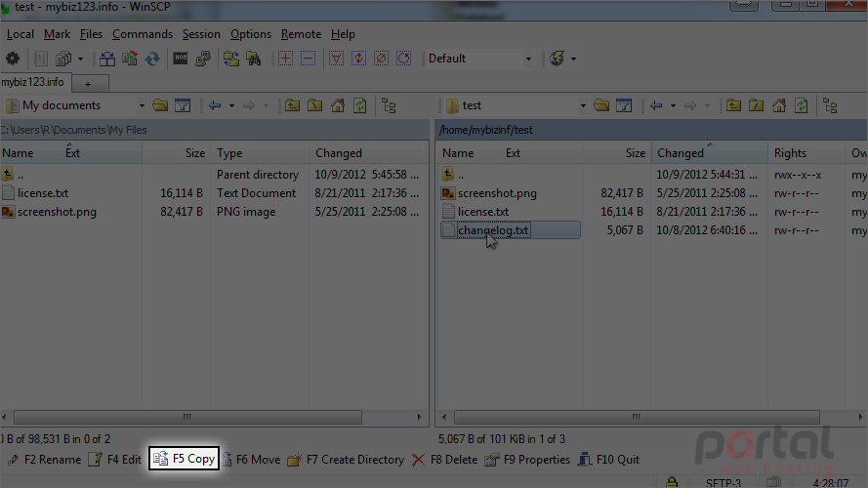This screenshot has height=488, width=868.
Task: Open remote directory browse folder icon
Action: coord(601,105)
